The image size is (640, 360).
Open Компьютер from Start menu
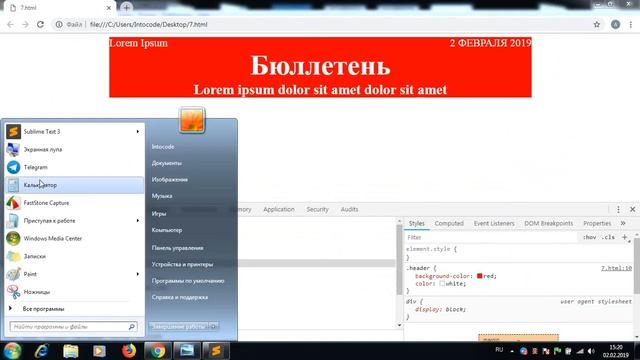(x=167, y=230)
